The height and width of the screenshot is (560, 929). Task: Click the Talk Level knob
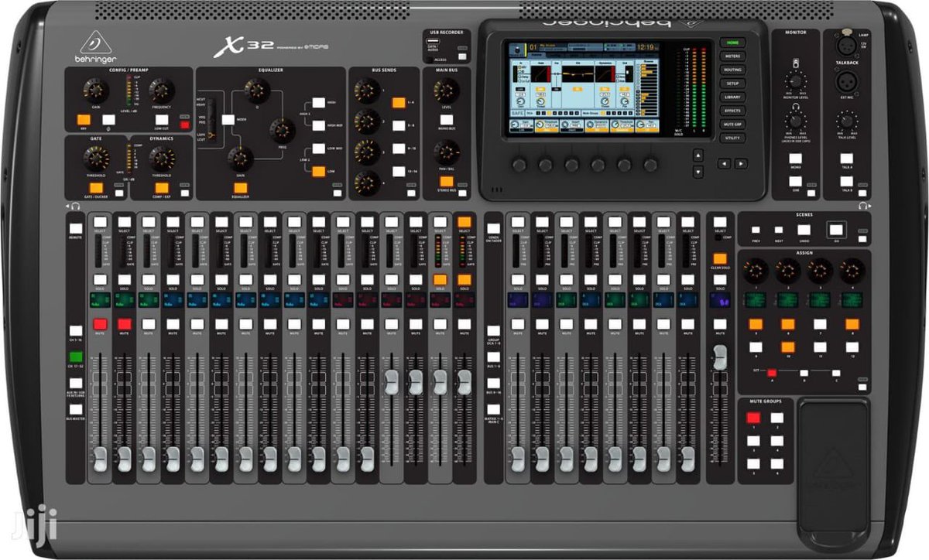(x=847, y=121)
